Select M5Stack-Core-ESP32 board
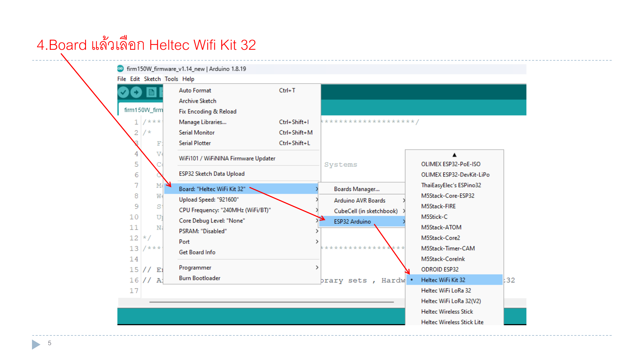This screenshot has height=362, width=644. 454,196
